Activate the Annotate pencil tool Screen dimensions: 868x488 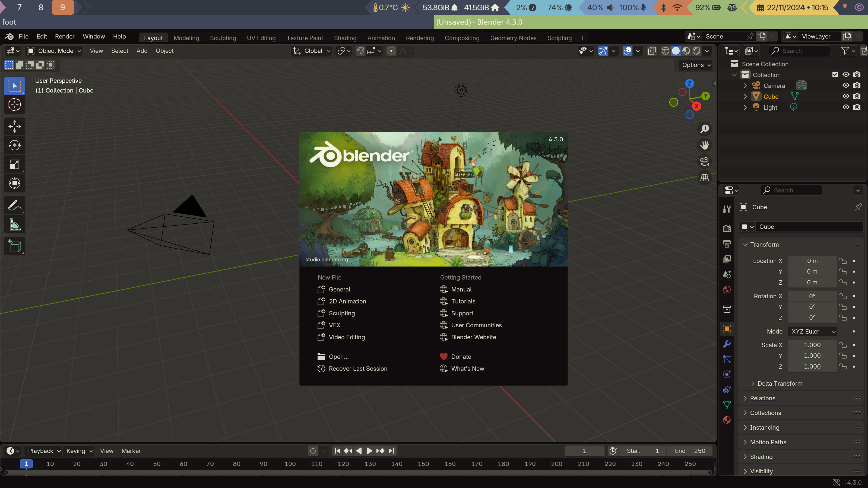click(14, 205)
